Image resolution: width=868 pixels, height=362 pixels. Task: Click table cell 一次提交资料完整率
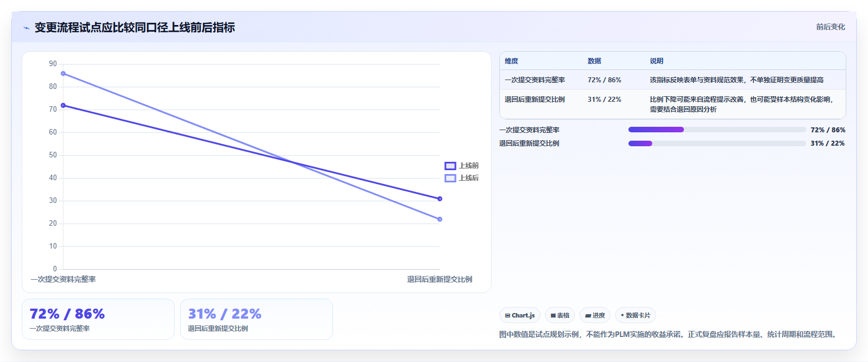click(535, 80)
